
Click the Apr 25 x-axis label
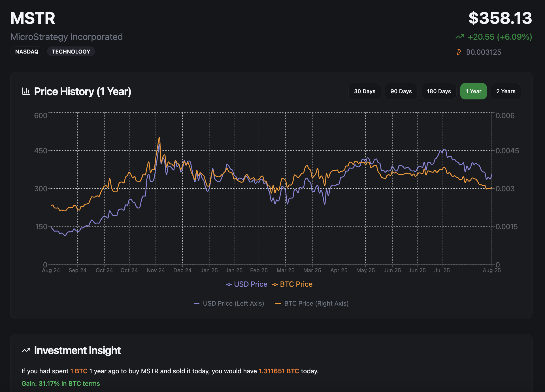[x=339, y=270]
